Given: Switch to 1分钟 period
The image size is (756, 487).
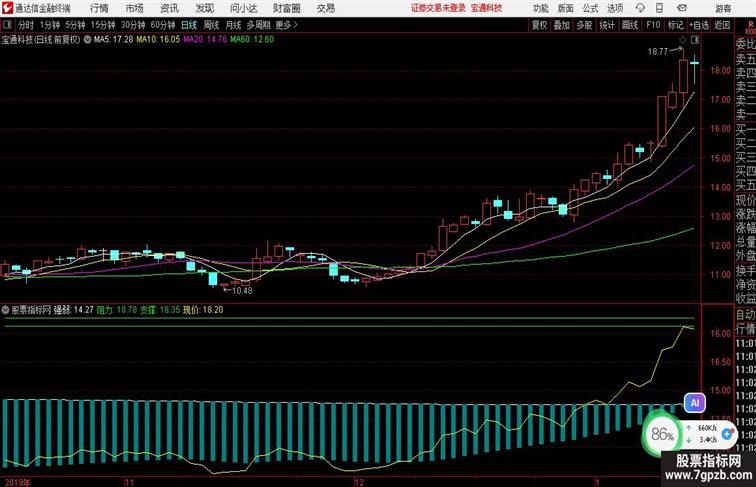Looking at the screenshot, I should (x=50, y=25).
